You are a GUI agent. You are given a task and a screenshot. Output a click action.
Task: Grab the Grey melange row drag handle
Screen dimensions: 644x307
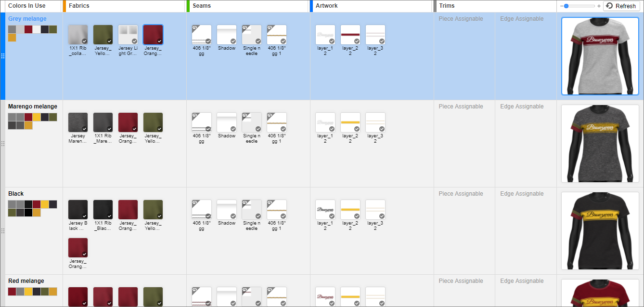click(2, 56)
